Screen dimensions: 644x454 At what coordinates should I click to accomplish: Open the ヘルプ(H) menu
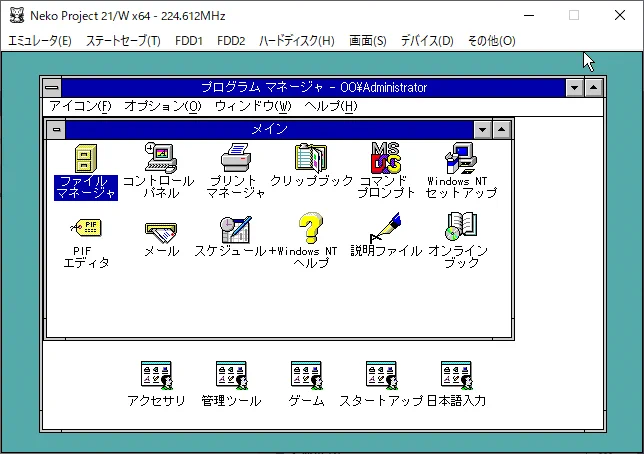point(331,106)
